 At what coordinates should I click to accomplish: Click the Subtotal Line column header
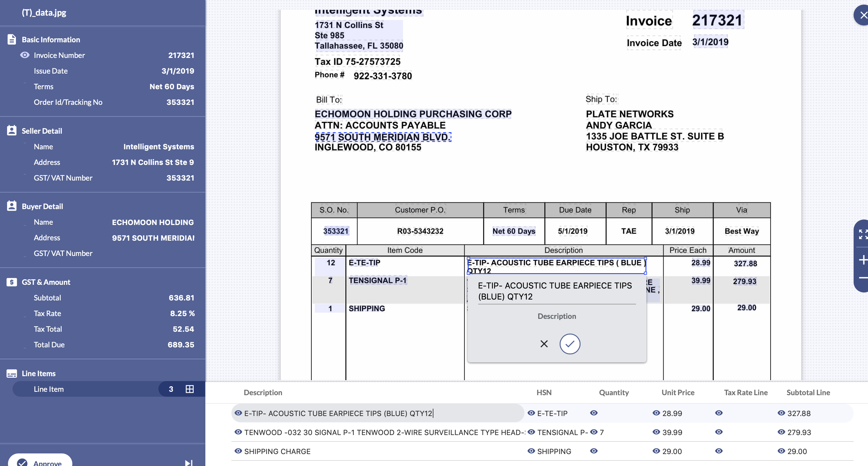click(808, 392)
